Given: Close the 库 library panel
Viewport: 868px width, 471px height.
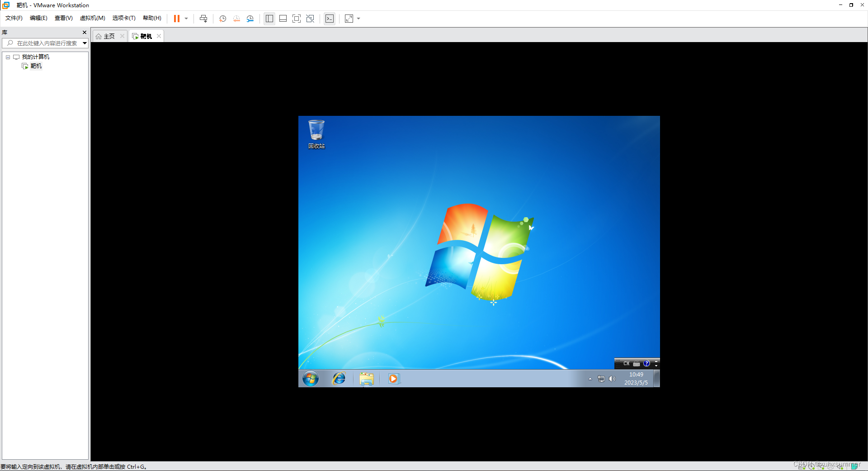Looking at the screenshot, I should pyautogui.click(x=84, y=32).
